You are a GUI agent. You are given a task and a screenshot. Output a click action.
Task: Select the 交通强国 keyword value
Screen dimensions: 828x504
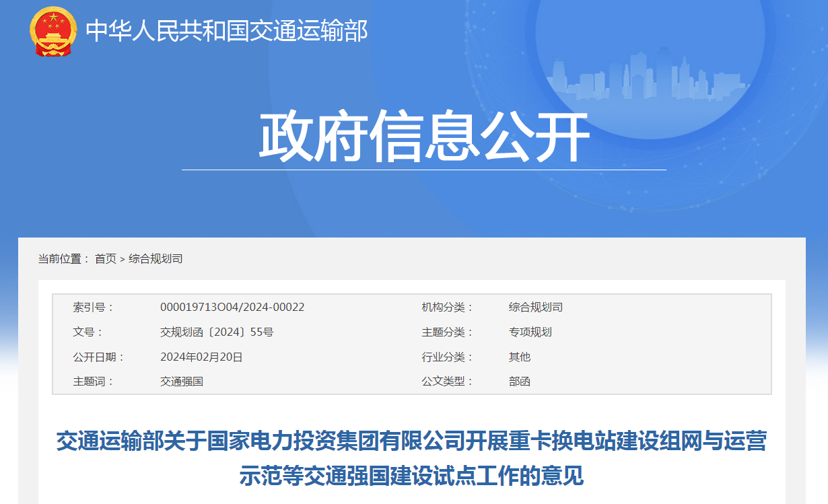coord(182,382)
